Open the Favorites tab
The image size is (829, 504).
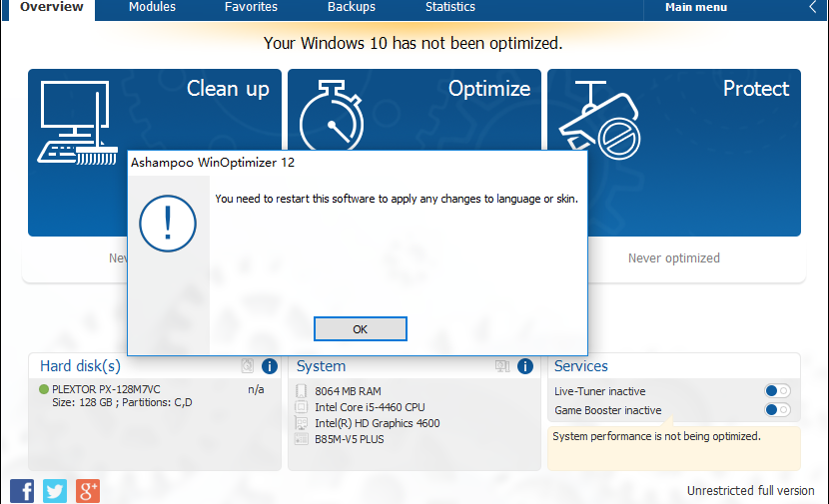click(x=251, y=7)
